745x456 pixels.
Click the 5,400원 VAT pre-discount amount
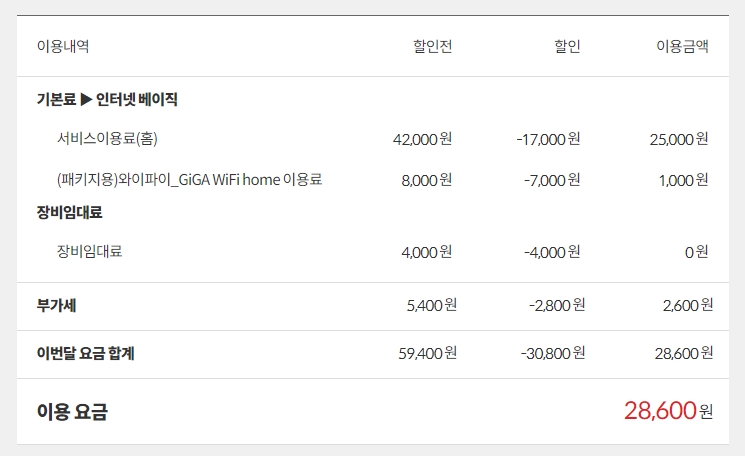pyautogui.click(x=432, y=304)
